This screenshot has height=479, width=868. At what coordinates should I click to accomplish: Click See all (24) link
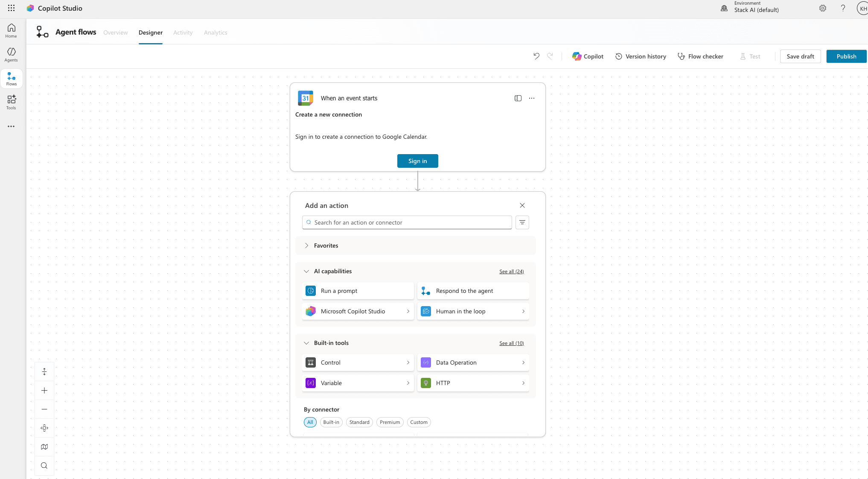pos(511,272)
